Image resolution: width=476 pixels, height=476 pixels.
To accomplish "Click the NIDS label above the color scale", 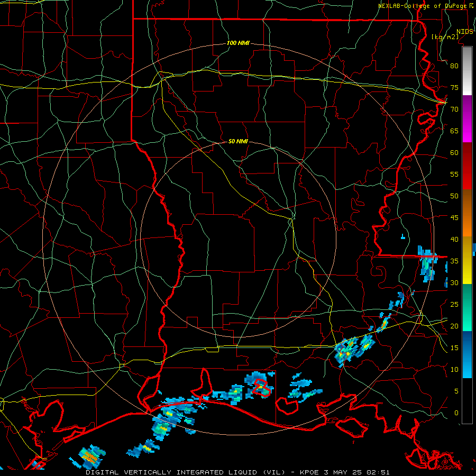I will 465,32.
